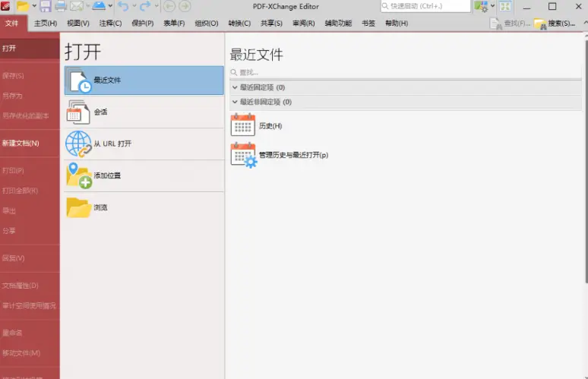The image size is (588, 379).
Task: Click the full screen mode icon
Action: tap(505, 6)
